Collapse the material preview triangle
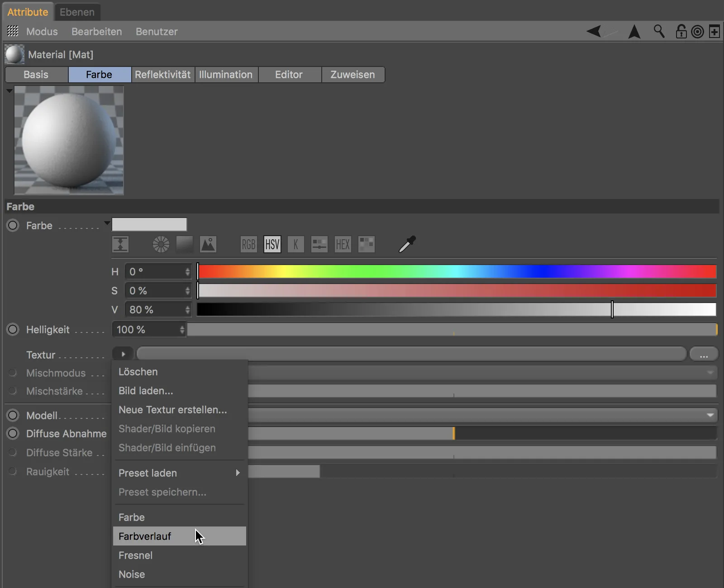 tap(9, 90)
